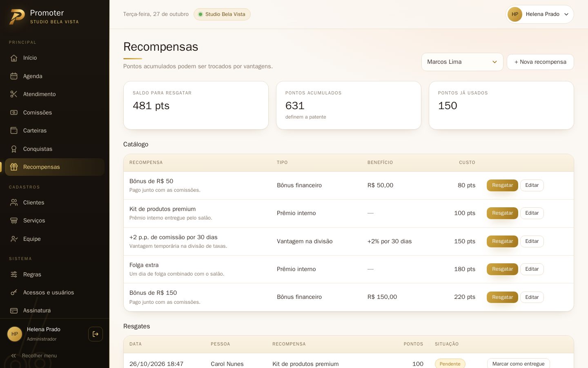Open the Marcos Lima person dropdown

point(462,62)
